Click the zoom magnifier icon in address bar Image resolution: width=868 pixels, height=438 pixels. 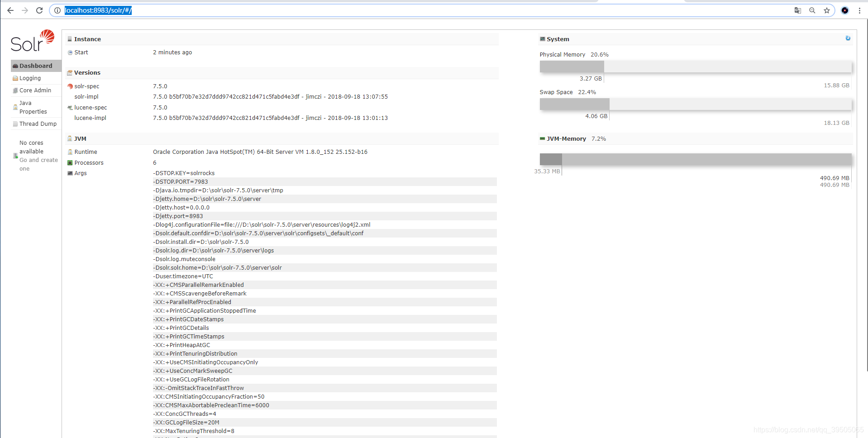point(812,10)
